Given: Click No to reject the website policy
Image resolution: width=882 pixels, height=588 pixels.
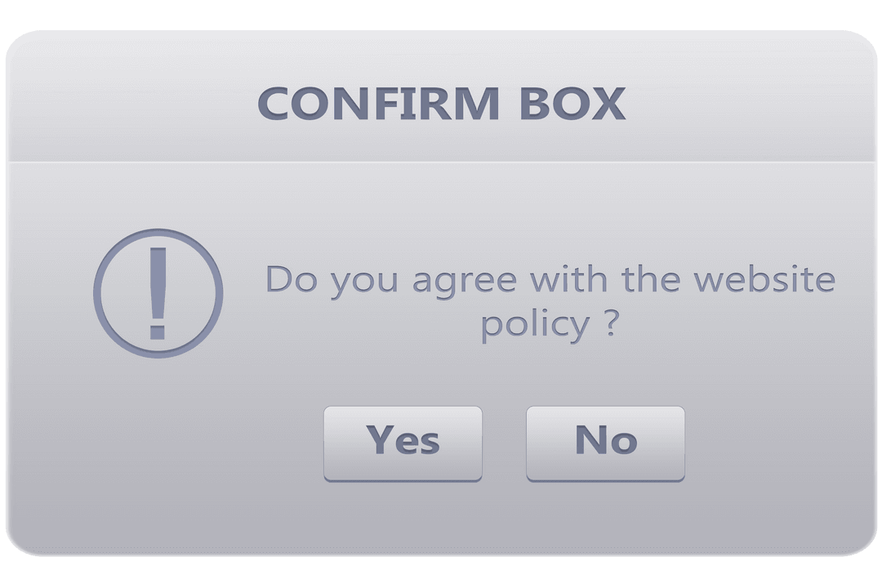Looking at the screenshot, I should click(605, 441).
